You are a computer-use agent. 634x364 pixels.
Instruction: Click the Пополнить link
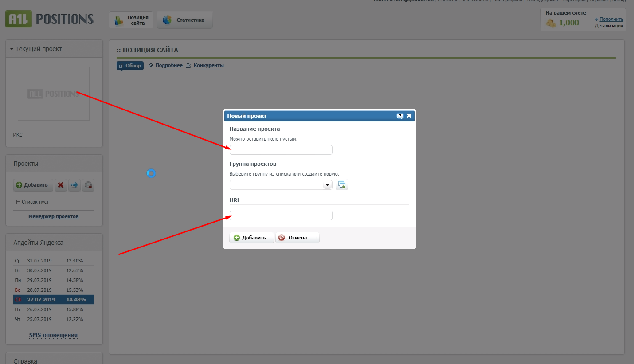pyautogui.click(x=611, y=19)
